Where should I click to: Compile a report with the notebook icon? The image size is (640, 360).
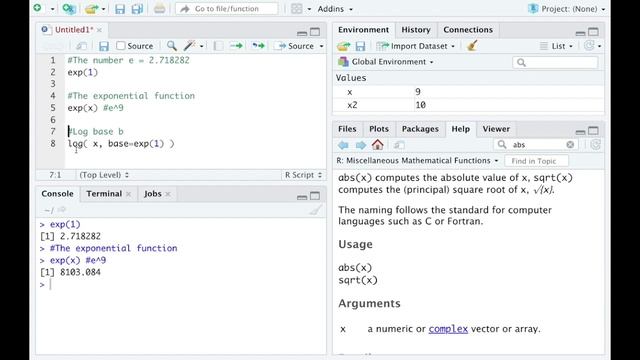point(218,46)
